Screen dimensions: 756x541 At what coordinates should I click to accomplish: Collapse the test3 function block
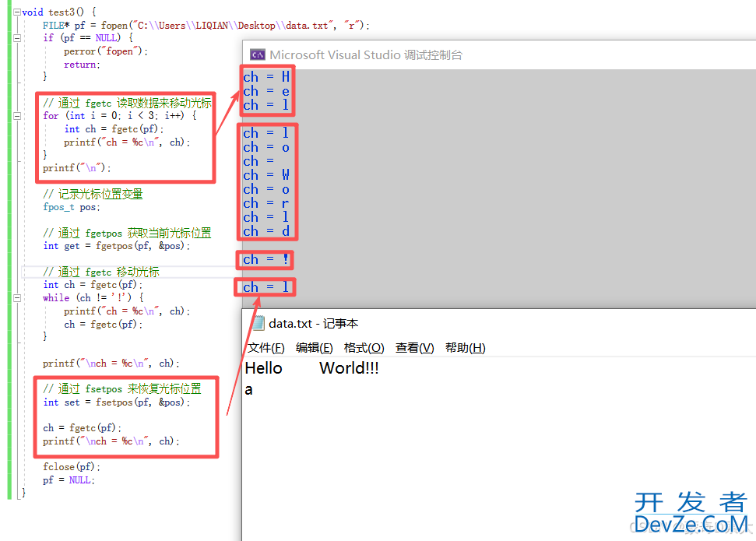[17, 12]
